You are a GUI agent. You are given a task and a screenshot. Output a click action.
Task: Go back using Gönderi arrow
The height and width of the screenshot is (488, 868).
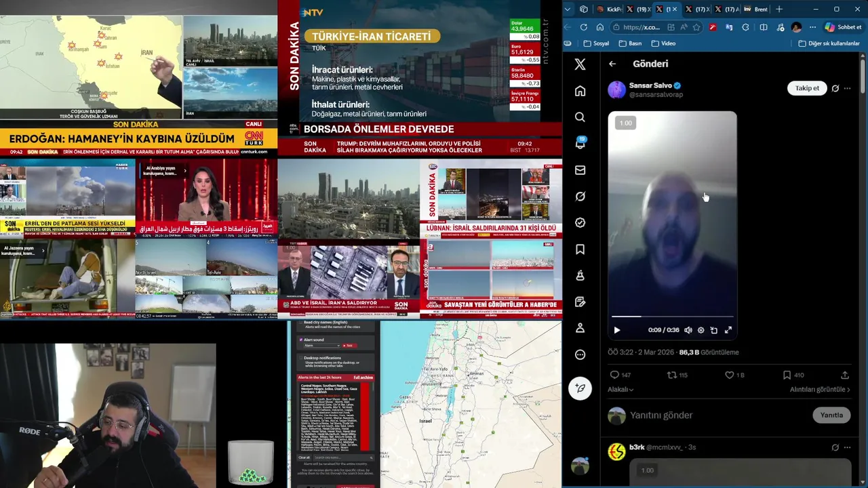point(612,64)
